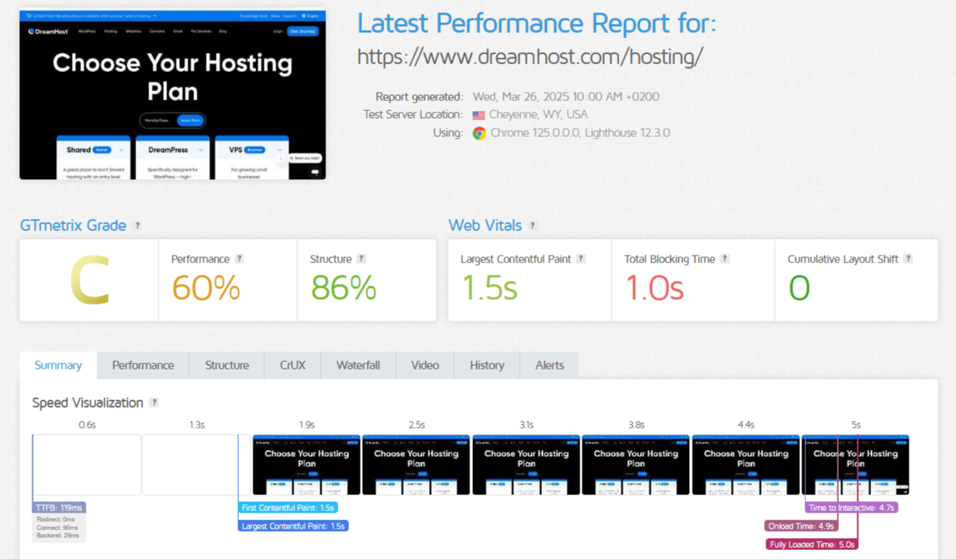Image resolution: width=956 pixels, height=560 pixels.
Task: Click Time to Interactive 4.7s marker
Action: tap(851, 507)
